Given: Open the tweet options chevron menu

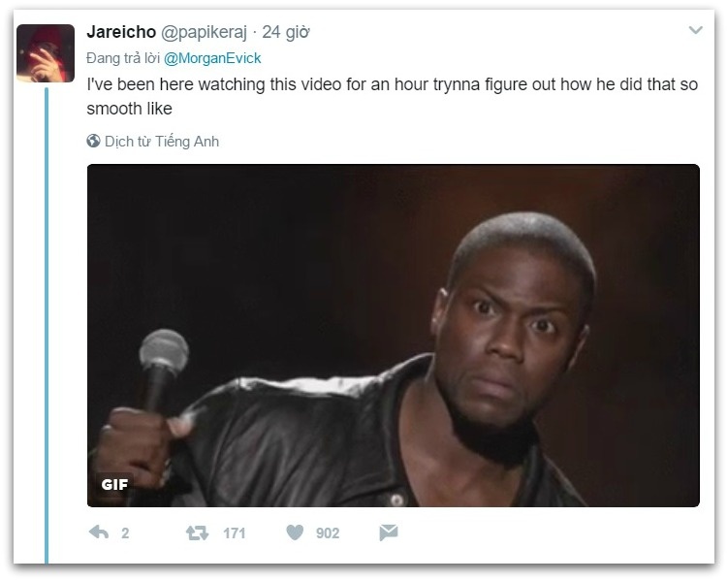Looking at the screenshot, I should tap(695, 30).
